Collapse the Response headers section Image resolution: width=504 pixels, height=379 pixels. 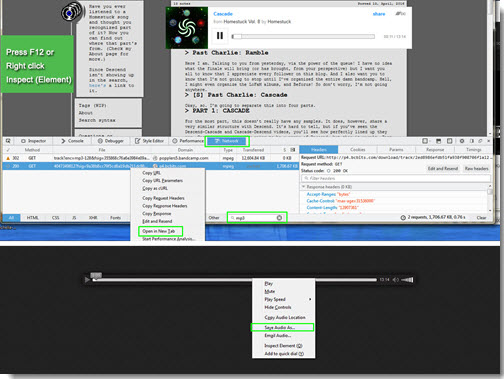click(x=304, y=187)
